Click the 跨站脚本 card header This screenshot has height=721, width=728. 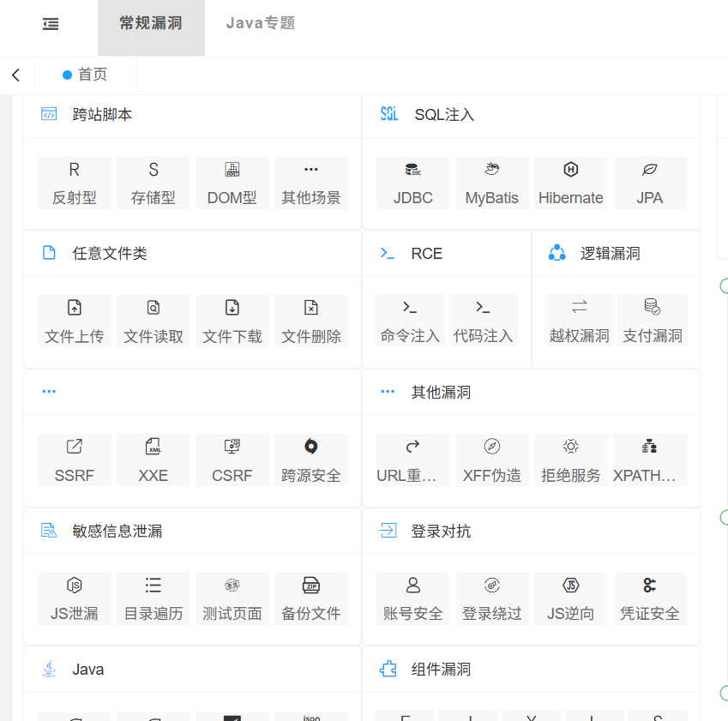(192, 115)
